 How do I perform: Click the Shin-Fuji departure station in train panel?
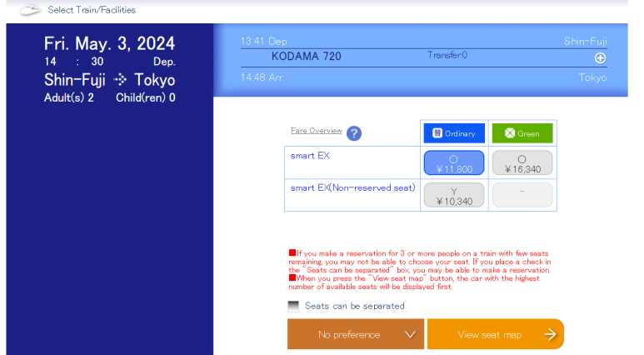pos(586,41)
